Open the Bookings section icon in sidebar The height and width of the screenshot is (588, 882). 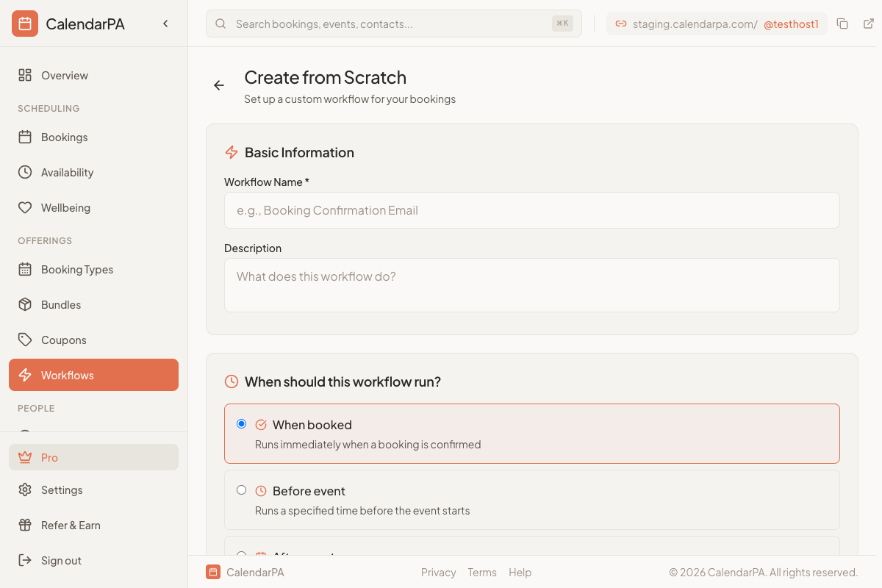pos(25,137)
